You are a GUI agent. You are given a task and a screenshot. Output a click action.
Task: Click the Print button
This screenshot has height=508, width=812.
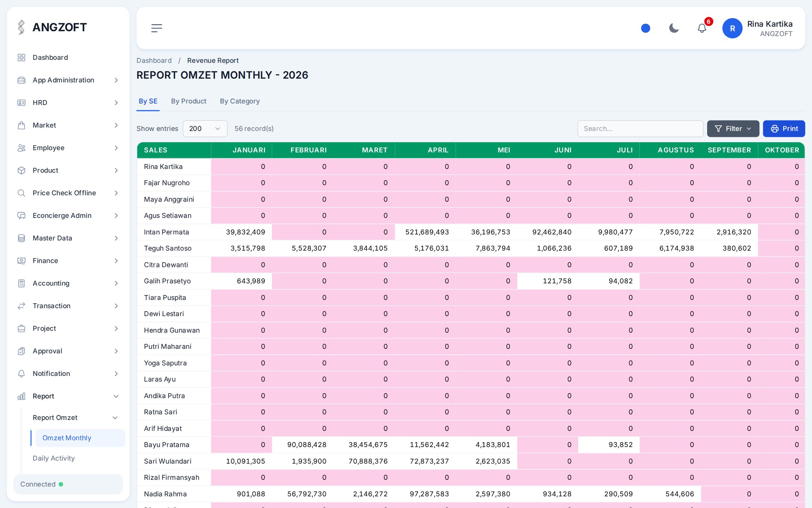pos(784,129)
